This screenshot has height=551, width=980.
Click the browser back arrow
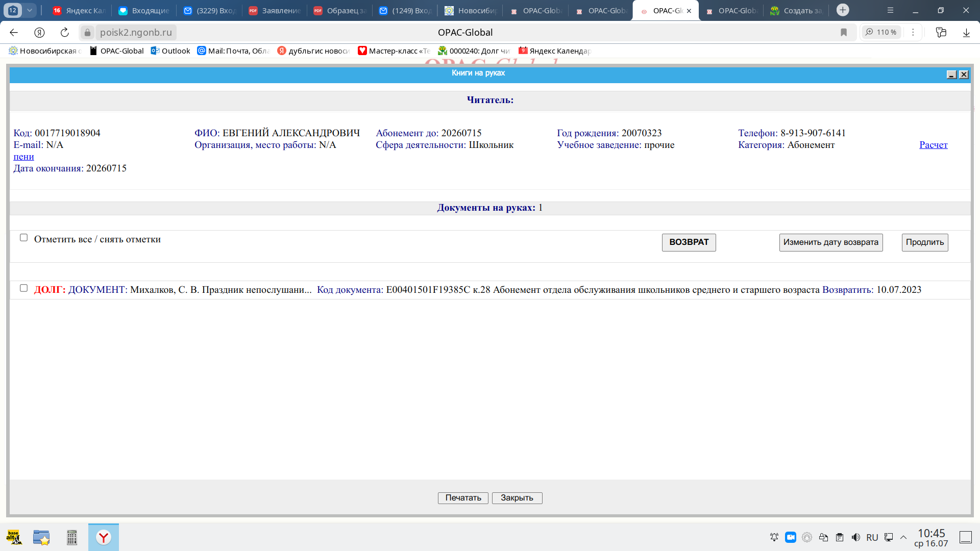tap(14, 32)
